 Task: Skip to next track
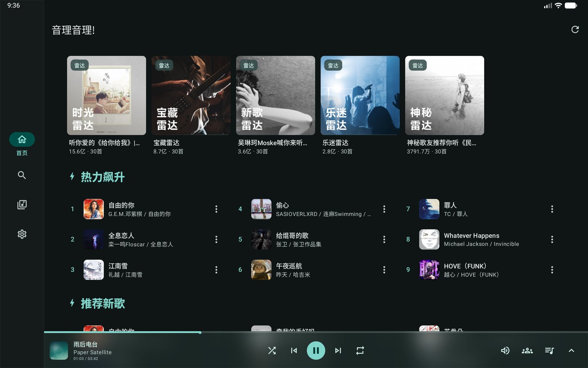coord(338,350)
